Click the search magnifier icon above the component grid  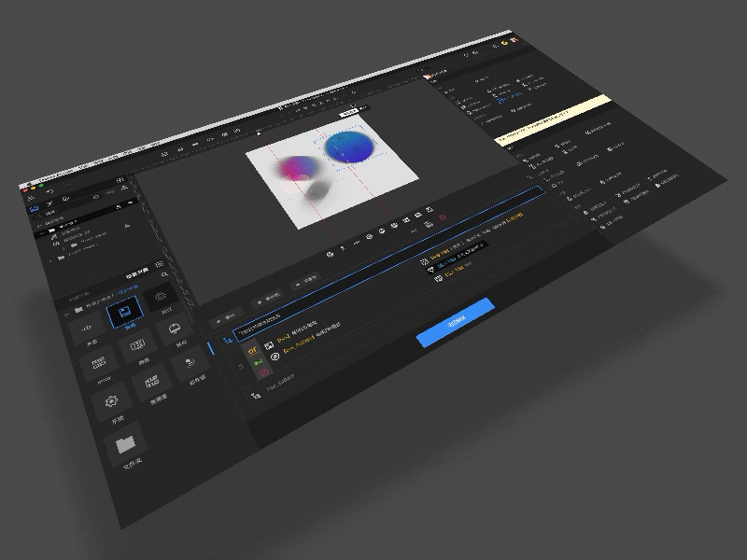164,274
